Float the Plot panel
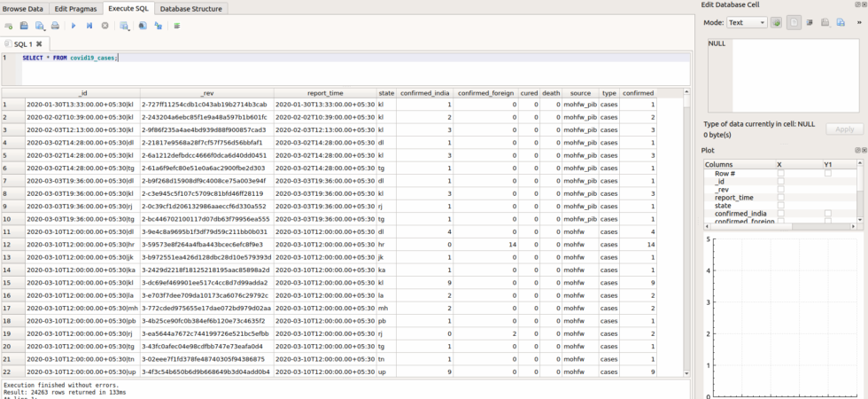 pyautogui.click(x=857, y=150)
